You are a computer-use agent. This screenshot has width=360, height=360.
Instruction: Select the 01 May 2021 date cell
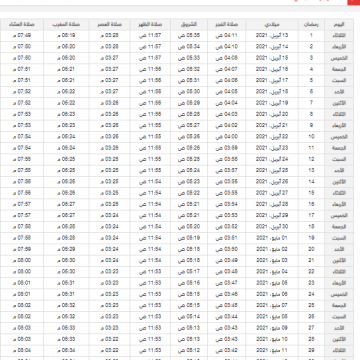(x=272, y=238)
